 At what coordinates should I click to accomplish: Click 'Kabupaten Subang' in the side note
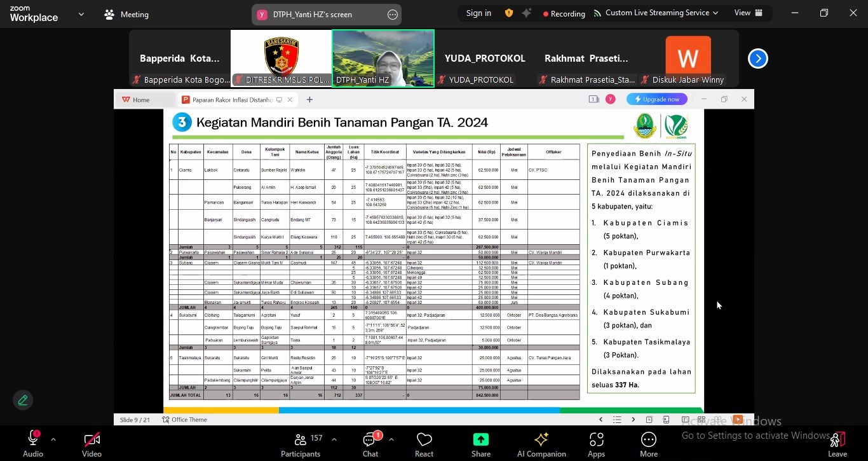tap(646, 282)
